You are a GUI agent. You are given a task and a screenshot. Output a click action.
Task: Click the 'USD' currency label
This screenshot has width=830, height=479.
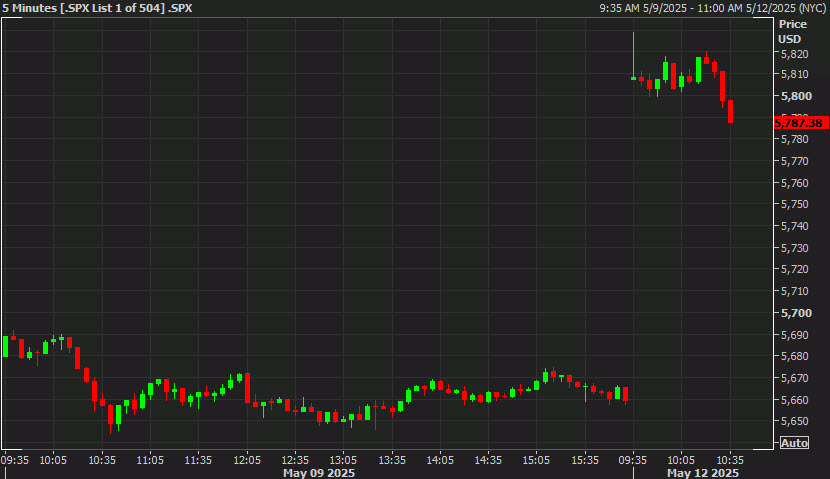click(789, 39)
